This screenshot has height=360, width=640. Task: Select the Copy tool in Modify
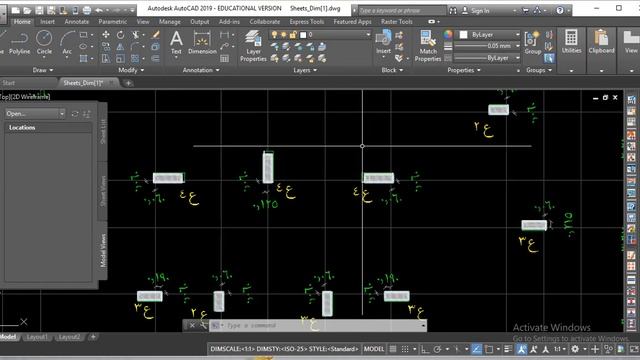point(106,47)
